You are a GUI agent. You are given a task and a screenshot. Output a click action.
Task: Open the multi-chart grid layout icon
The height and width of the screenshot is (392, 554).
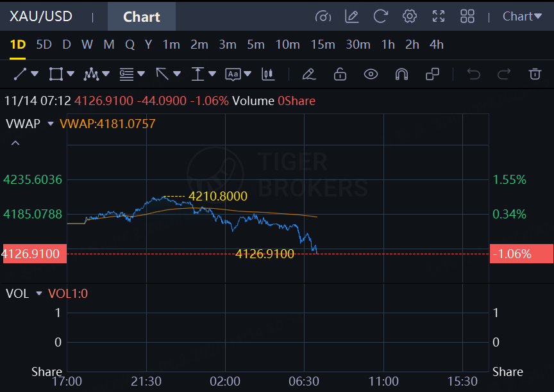(x=467, y=16)
